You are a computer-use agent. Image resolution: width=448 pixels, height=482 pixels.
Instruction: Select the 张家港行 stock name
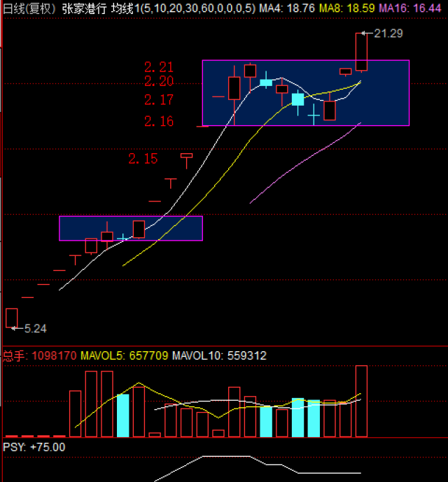[x=84, y=8]
